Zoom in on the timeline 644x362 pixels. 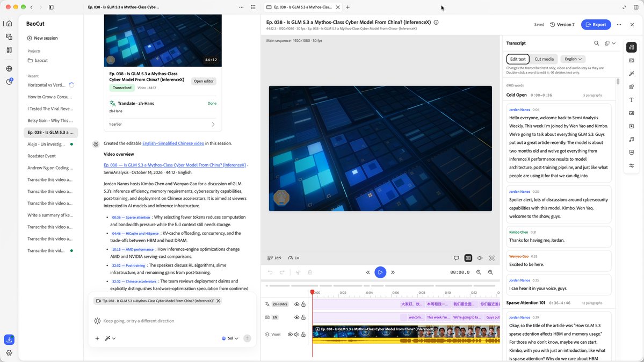pyautogui.click(x=490, y=272)
